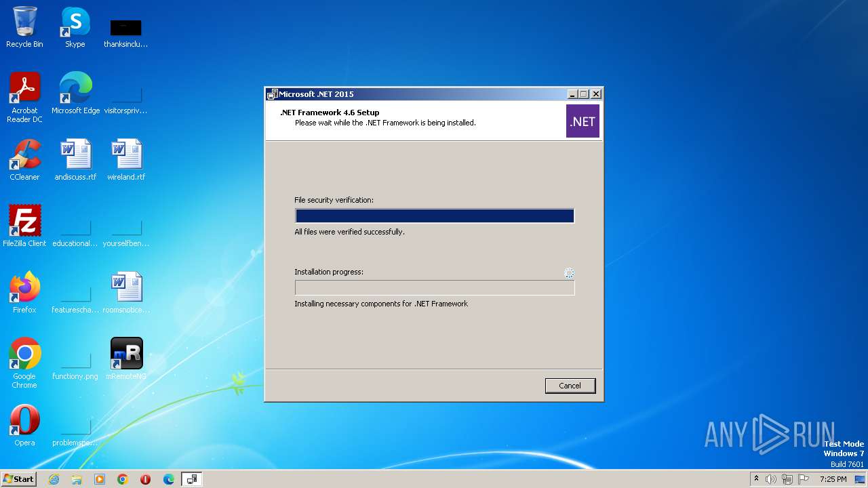Select the wireland.rtf document icon
The height and width of the screenshot is (488, 868).
(x=126, y=160)
